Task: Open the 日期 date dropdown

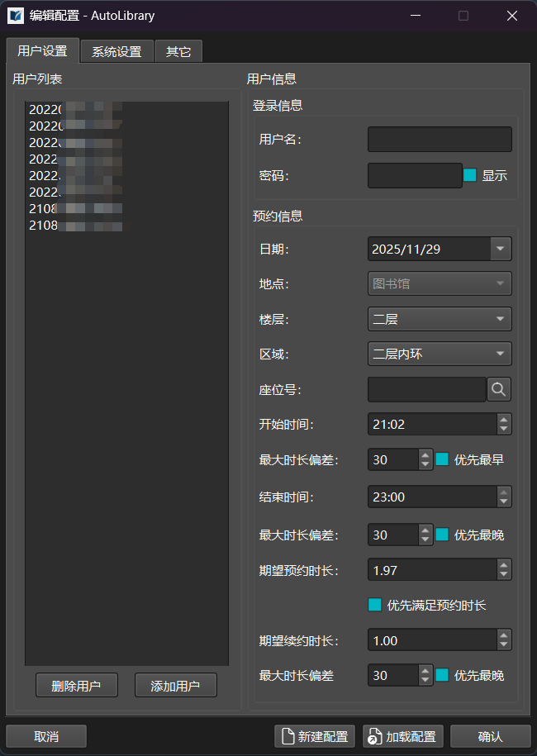Action: pyautogui.click(x=500, y=249)
